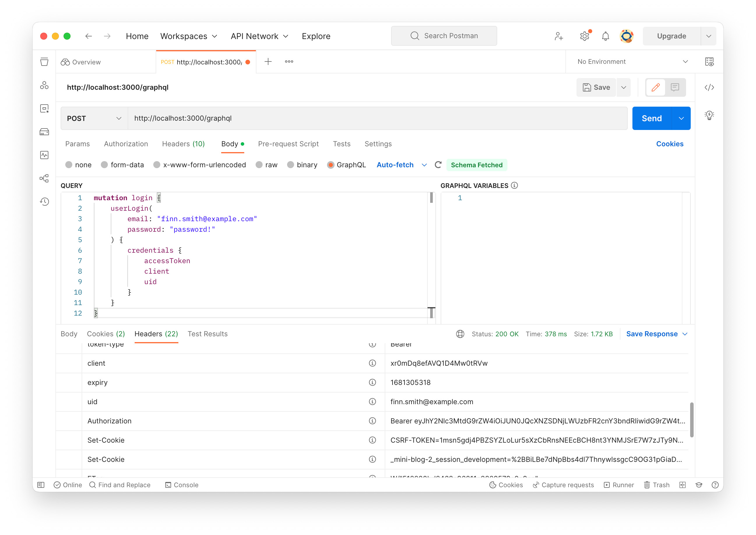The image size is (756, 535).
Task: Open the two-pane view icon
Action: pyautogui.click(x=683, y=485)
